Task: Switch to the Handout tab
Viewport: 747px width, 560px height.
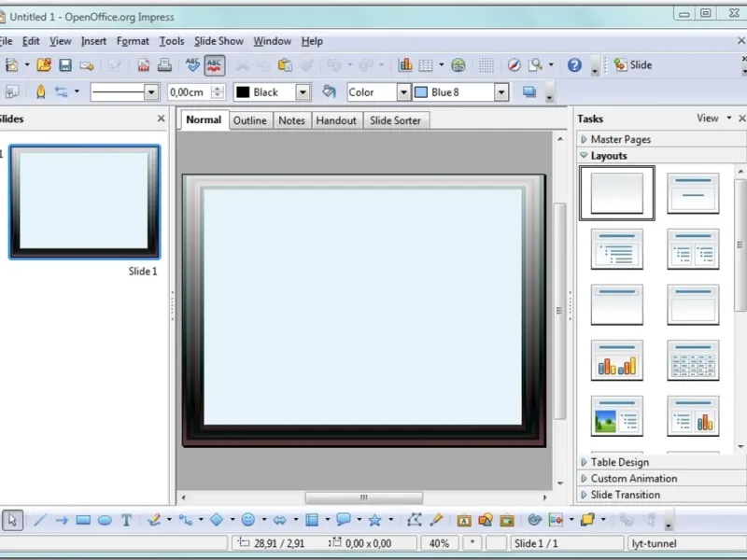Action: [x=336, y=120]
